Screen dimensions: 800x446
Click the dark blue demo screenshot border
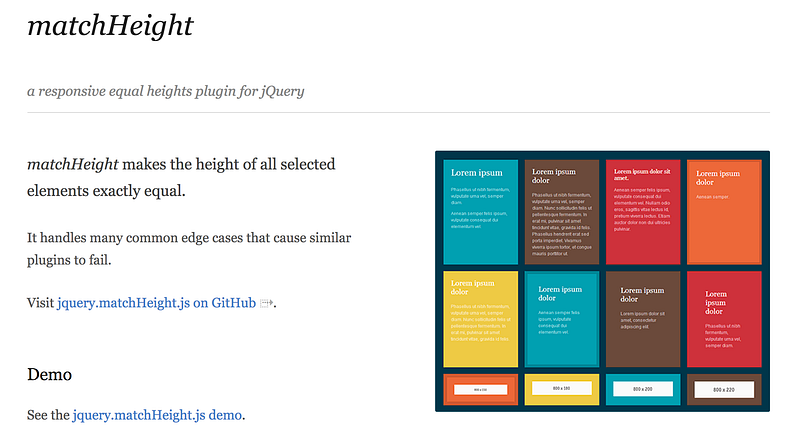[x=602, y=155]
